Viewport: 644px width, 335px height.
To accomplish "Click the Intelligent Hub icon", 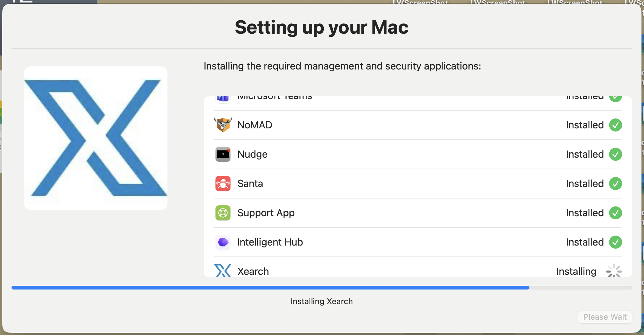I will [x=223, y=242].
